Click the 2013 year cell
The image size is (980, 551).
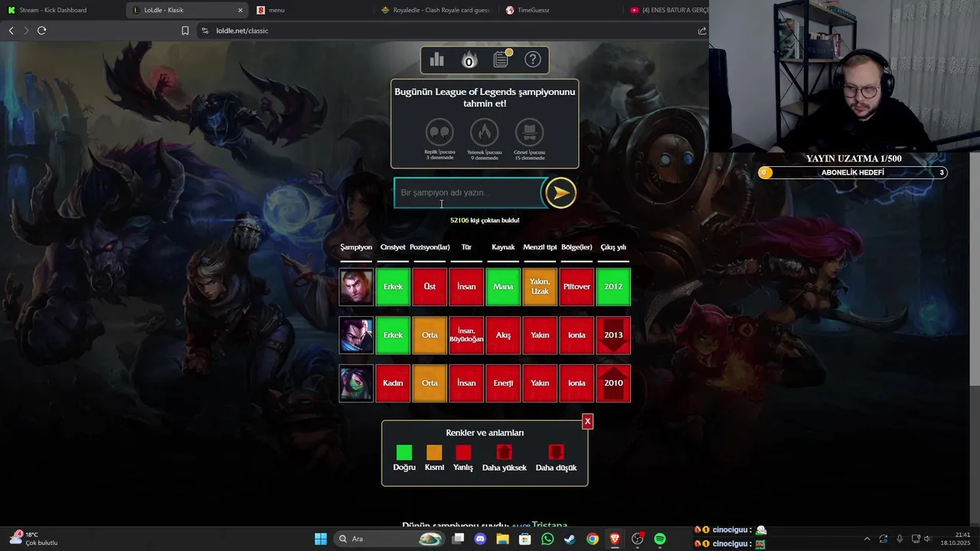[x=613, y=335]
